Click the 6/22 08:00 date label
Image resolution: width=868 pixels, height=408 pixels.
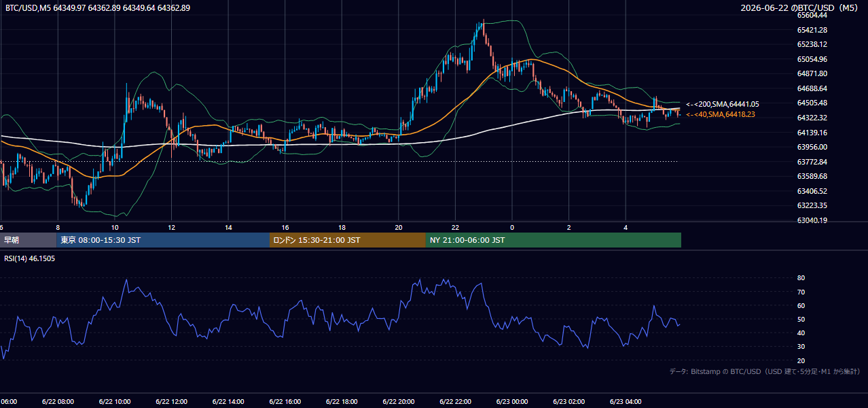tap(58, 402)
